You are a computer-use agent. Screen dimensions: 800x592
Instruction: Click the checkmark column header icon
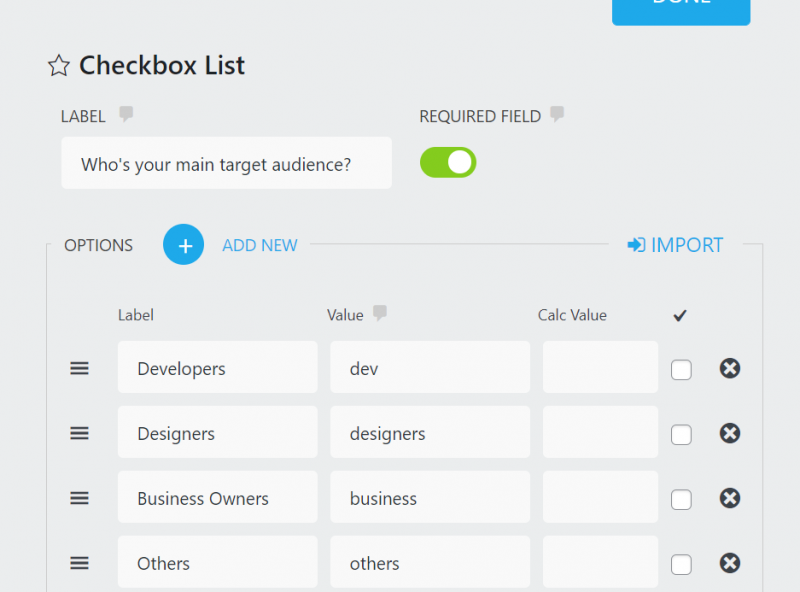tap(680, 315)
